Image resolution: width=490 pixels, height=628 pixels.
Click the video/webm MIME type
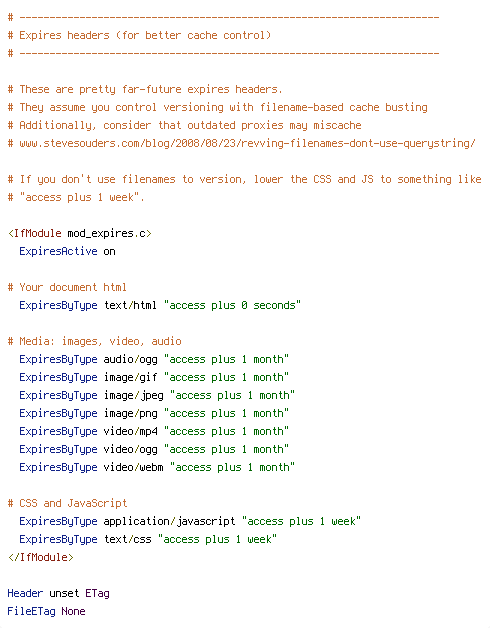coord(133,467)
